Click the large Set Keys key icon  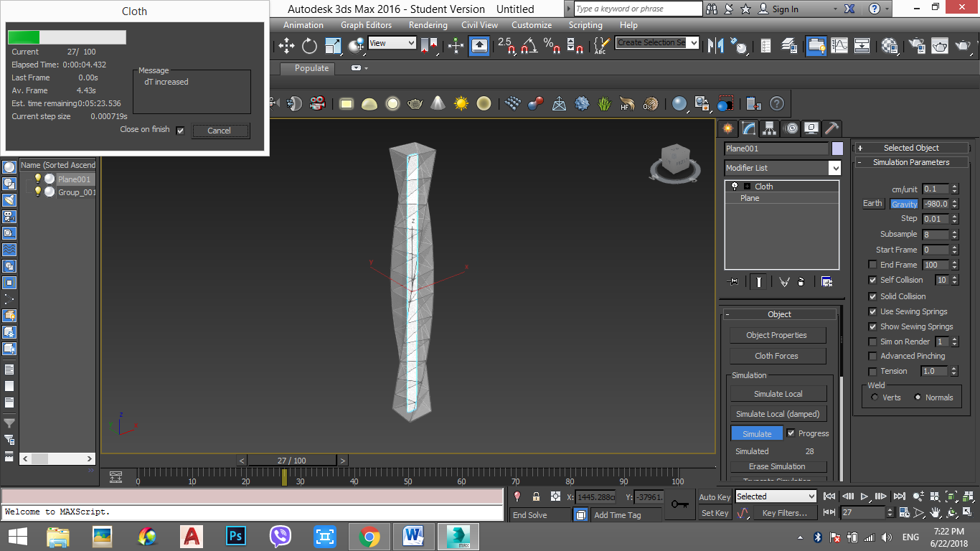click(x=679, y=504)
